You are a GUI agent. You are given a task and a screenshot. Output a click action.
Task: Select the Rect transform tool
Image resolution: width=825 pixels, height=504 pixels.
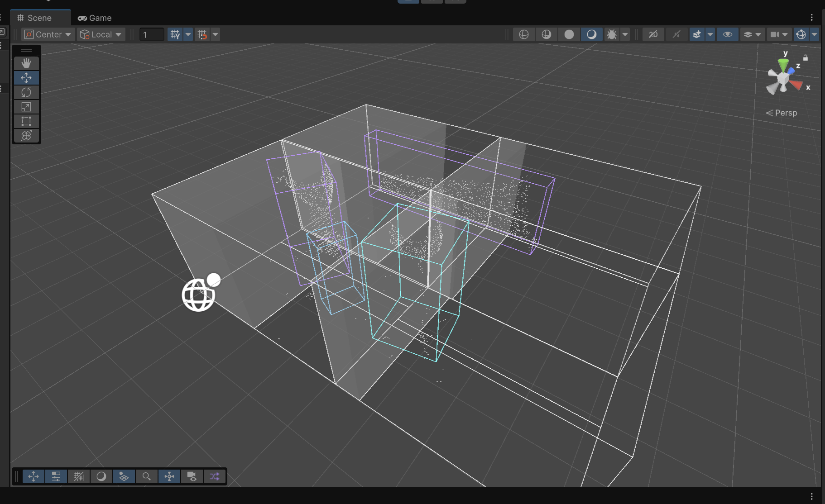pyautogui.click(x=26, y=121)
